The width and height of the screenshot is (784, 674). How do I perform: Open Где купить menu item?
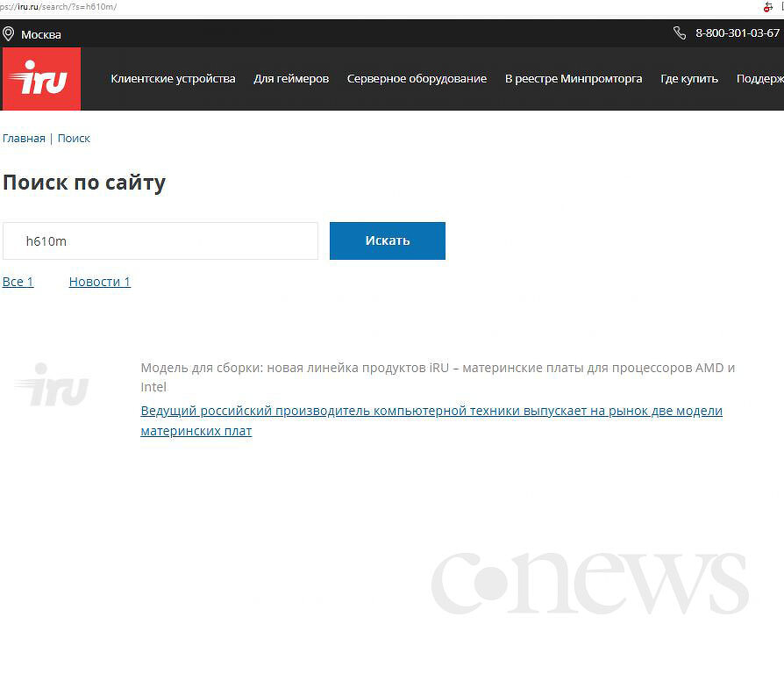(689, 79)
